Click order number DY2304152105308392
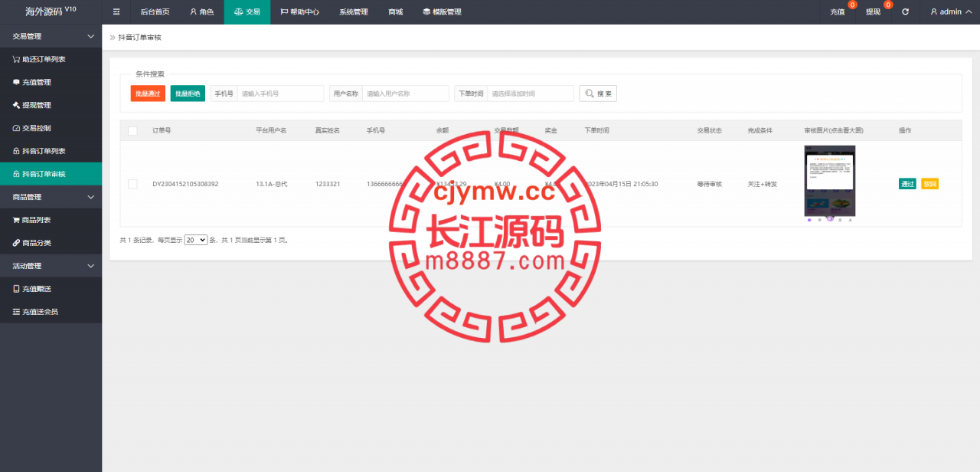The width and height of the screenshot is (980, 472). point(185,184)
